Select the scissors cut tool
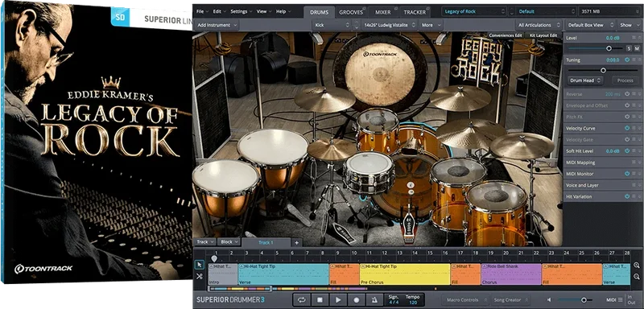 click(x=199, y=276)
